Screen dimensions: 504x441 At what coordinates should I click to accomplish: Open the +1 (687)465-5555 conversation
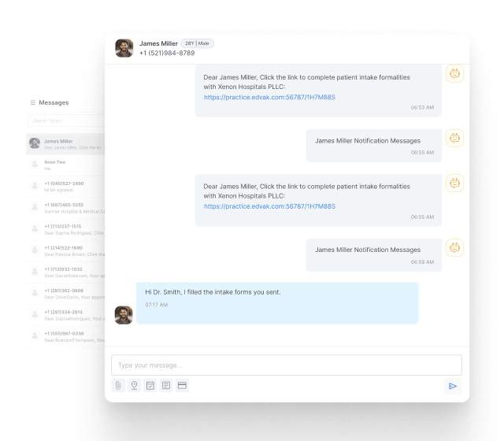pyautogui.click(x=67, y=207)
